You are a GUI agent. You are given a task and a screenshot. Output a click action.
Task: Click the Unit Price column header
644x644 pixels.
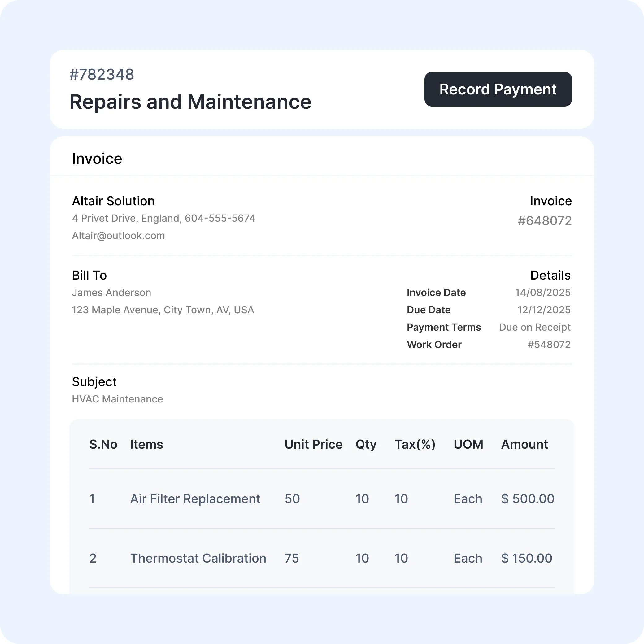click(313, 444)
